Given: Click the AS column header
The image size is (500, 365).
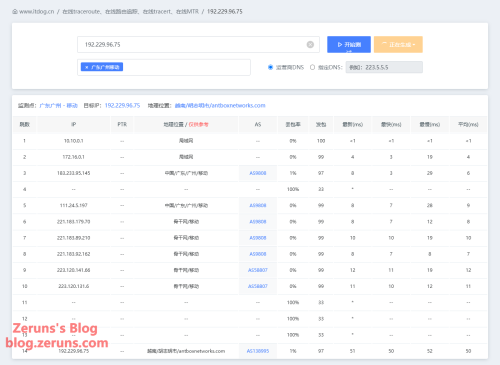Looking at the screenshot, I should [x=258, y=125].
